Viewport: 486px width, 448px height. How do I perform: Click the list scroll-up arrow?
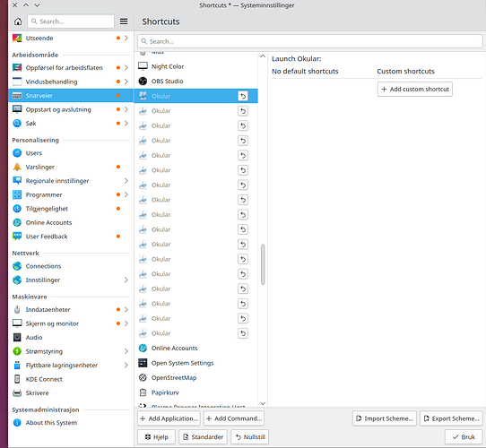263,56
